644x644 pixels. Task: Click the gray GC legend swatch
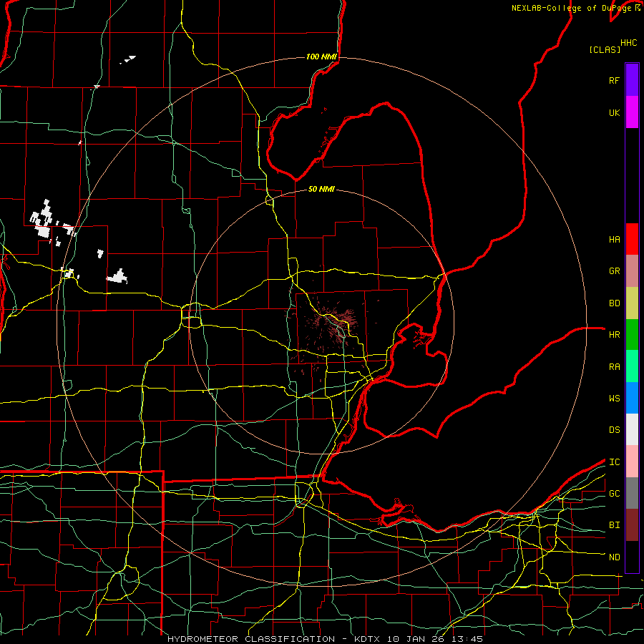632,493
